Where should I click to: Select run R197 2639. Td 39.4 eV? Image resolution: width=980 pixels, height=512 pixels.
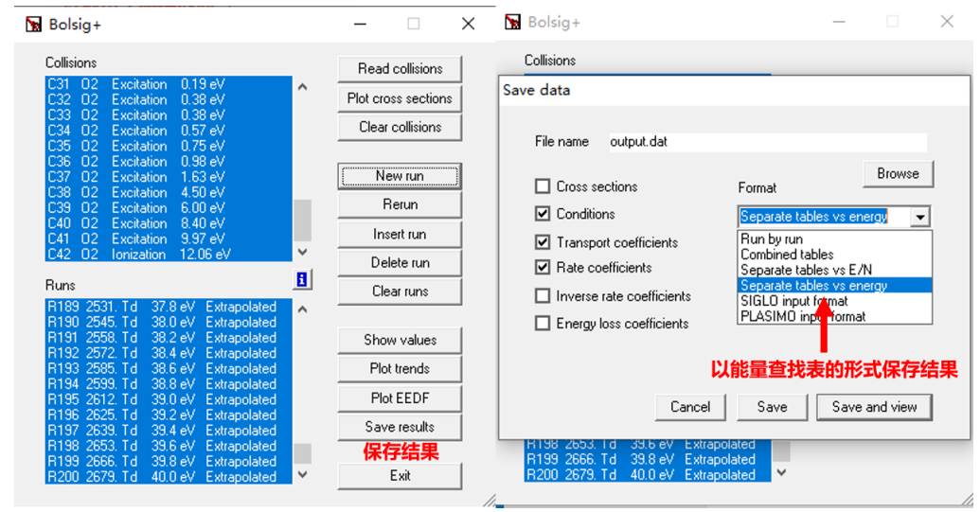169,431
